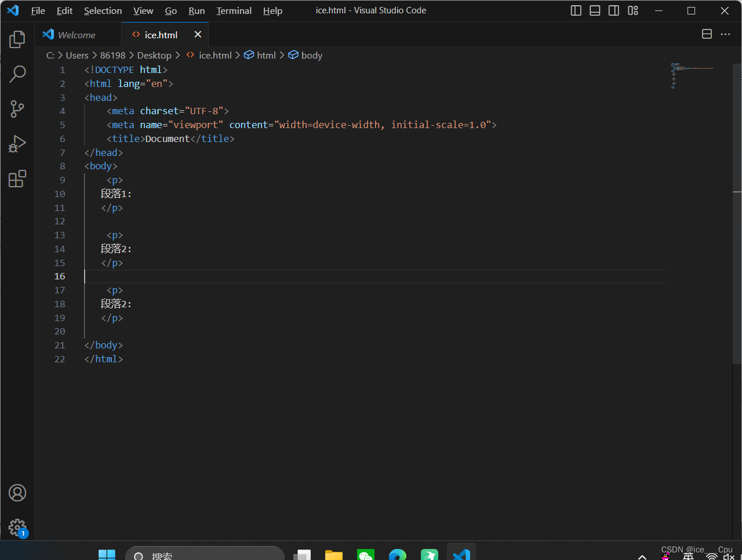This screenshot has width=742, height=560.
Task: Click line number 1 in gutter
Action: (x=63, y=70)
